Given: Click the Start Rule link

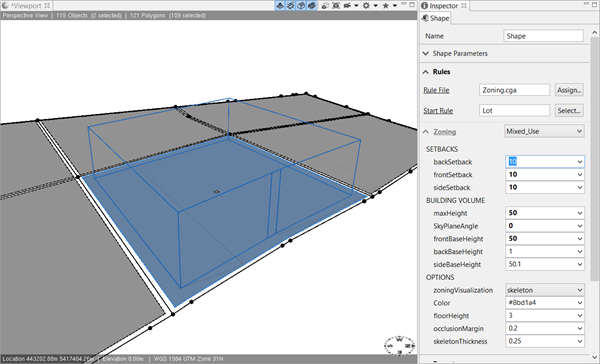Looking at the screenshot, I should (x=438, y=111).
